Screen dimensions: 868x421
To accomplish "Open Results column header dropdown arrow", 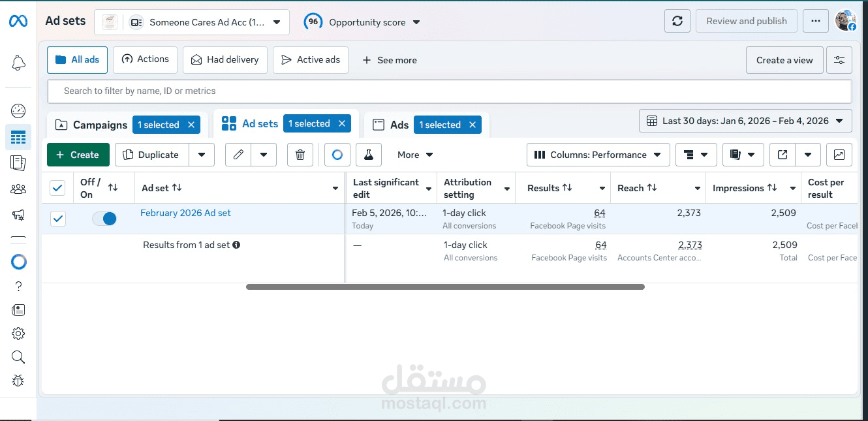I will (x=602, y=189).
